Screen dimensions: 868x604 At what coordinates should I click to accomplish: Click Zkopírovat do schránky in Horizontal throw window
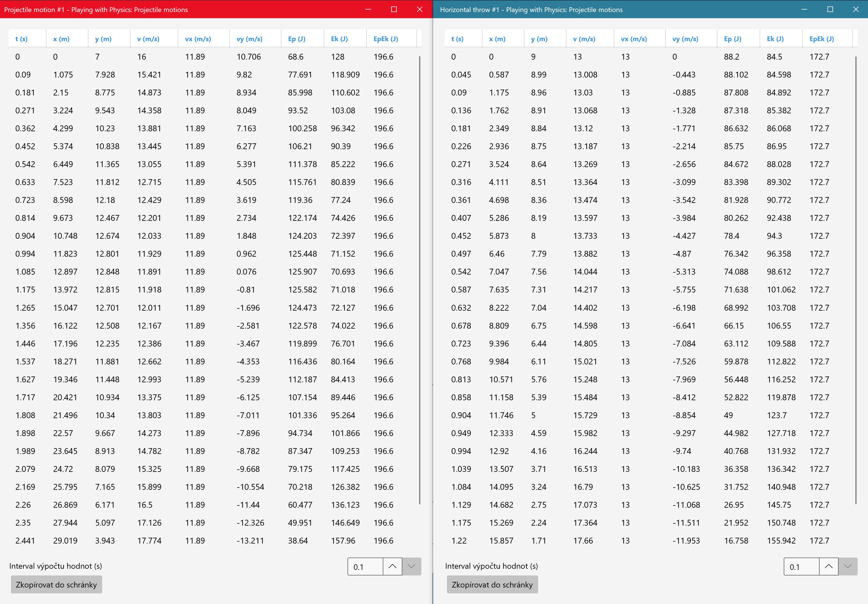(x=492, y=584)
